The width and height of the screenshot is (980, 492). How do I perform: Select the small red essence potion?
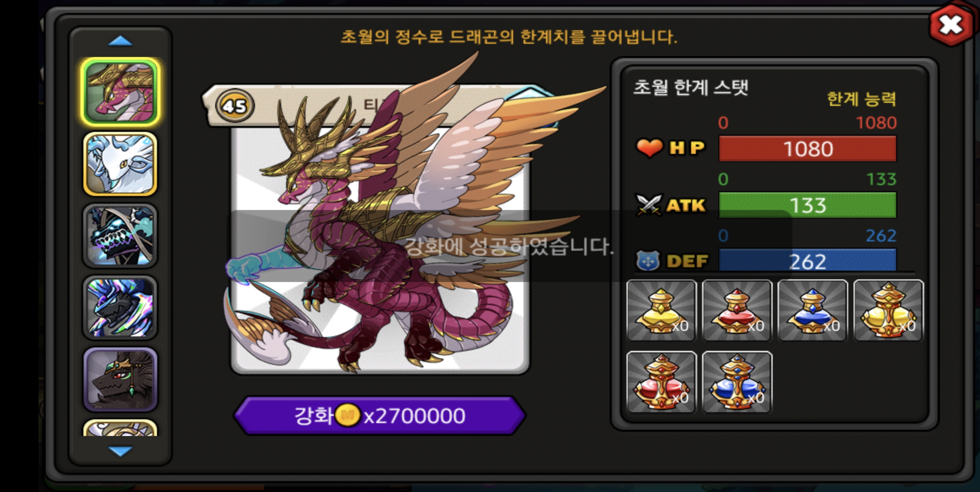coord(737,310)
